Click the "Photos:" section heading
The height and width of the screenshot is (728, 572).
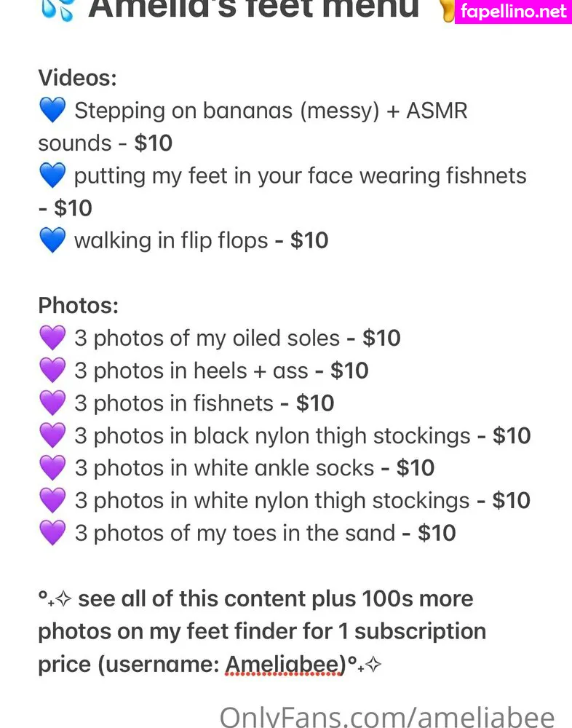point(78,305)
